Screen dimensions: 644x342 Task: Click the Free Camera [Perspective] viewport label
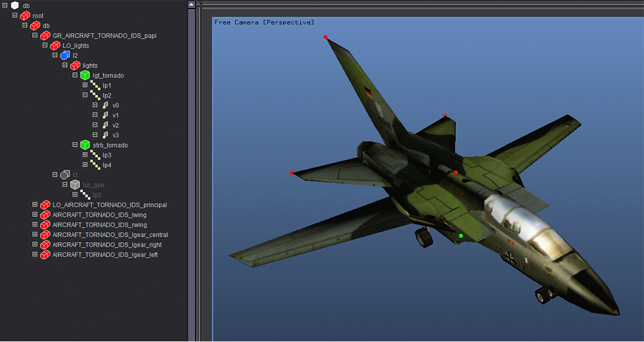(x=264, y=22)
